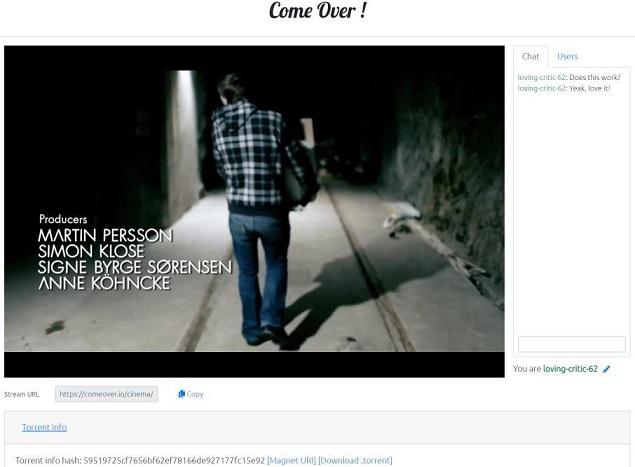635x467 pixels.
Task: Open the Magnet URI link
Action: click(291, 460)
